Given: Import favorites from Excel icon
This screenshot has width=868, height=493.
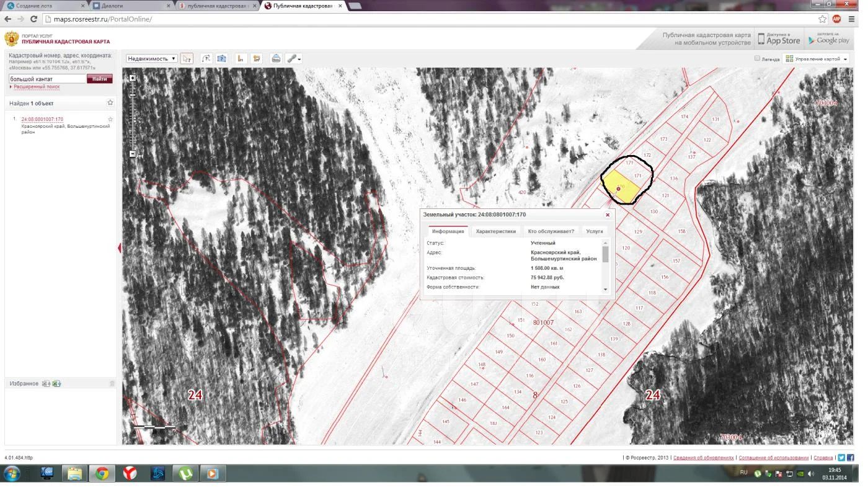Looking at the screenshot, I should 46,384.
